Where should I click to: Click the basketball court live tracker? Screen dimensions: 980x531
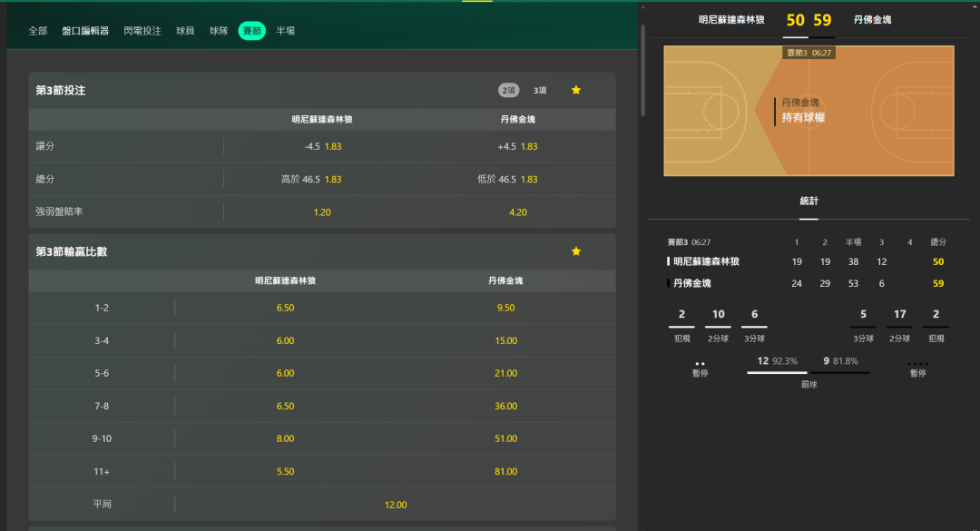(x=808, y=110)
